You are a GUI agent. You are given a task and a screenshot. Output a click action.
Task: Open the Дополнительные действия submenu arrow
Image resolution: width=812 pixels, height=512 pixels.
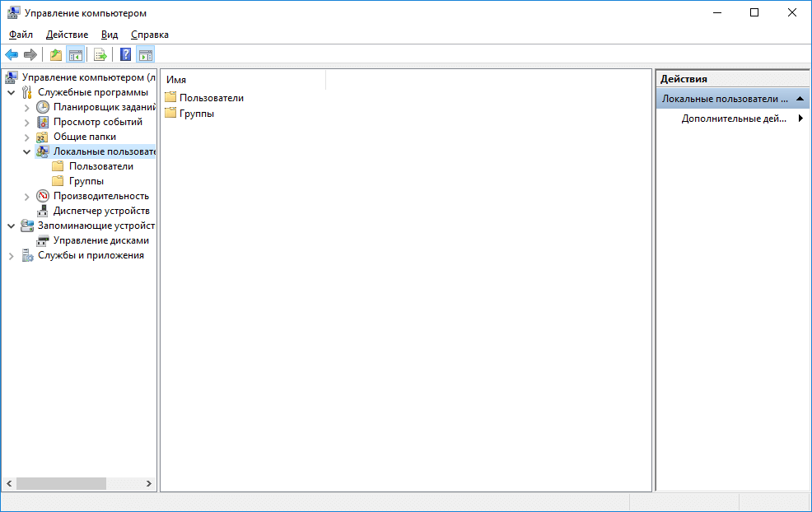800,118
